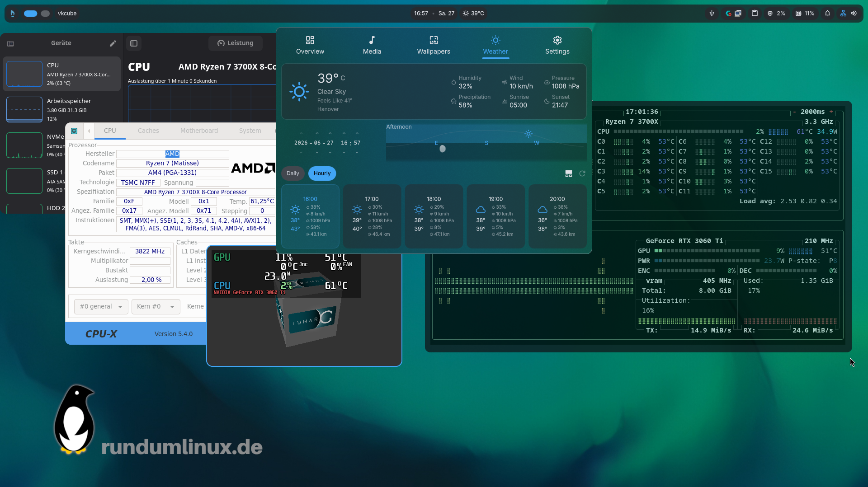Open the 17:00 hourly forecast card
The height and width of the screenshot is (487, 868).
(372, 216)
